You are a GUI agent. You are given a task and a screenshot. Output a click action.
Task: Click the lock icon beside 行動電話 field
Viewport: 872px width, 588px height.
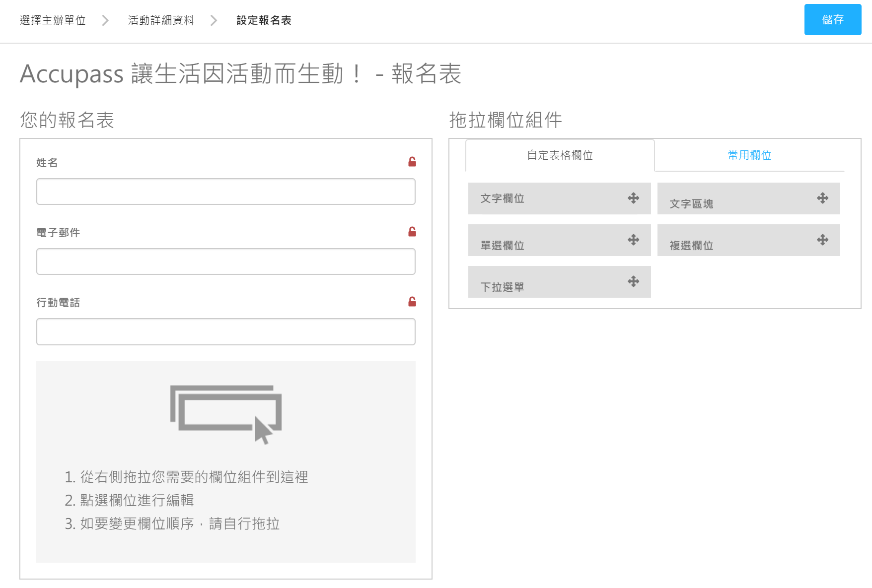tap(412, 302)
